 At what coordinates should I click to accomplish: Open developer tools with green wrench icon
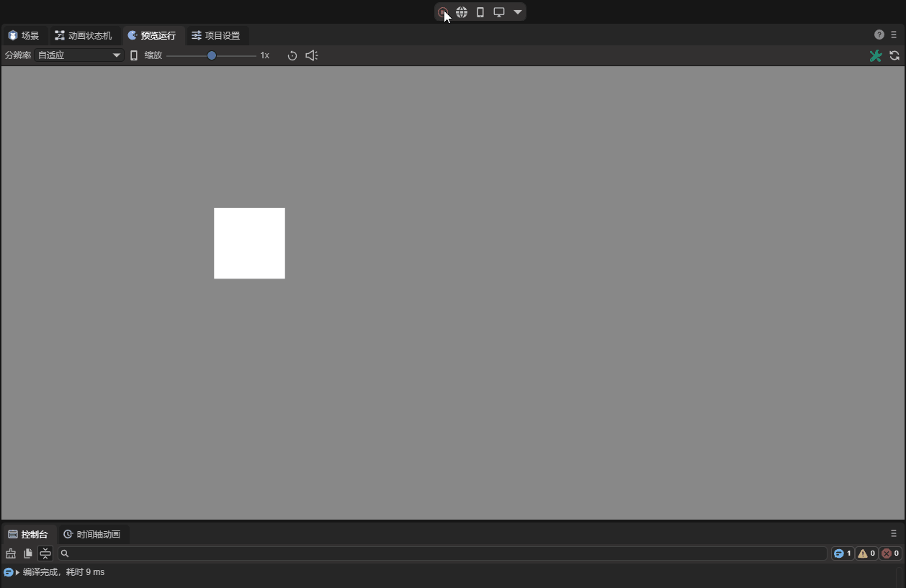pos(875,55)
